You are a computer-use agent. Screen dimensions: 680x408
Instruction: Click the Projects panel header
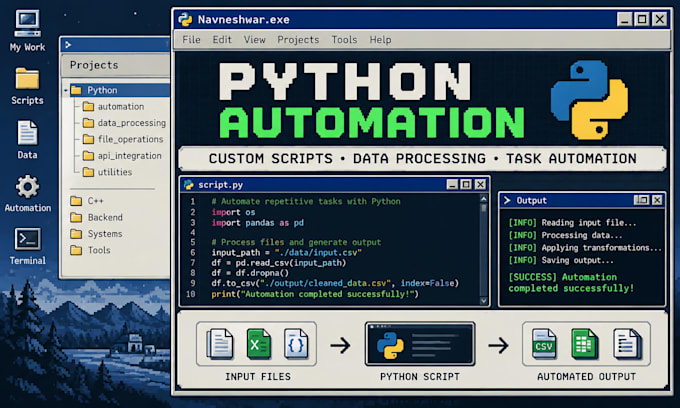click(116, 65)
